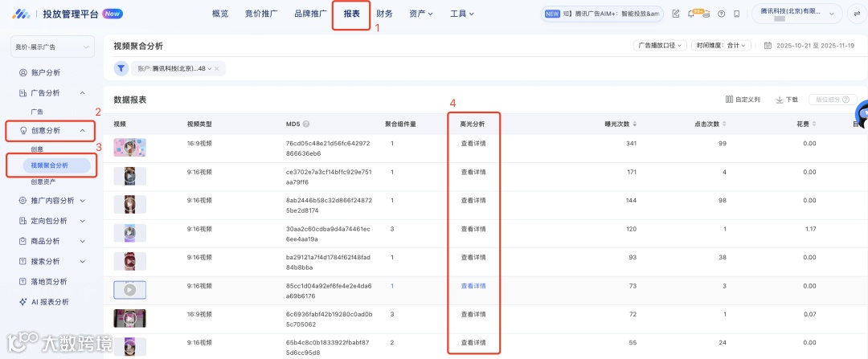868x359 pixels.
Task: Click the 版位细分 button
Action: 832,100
